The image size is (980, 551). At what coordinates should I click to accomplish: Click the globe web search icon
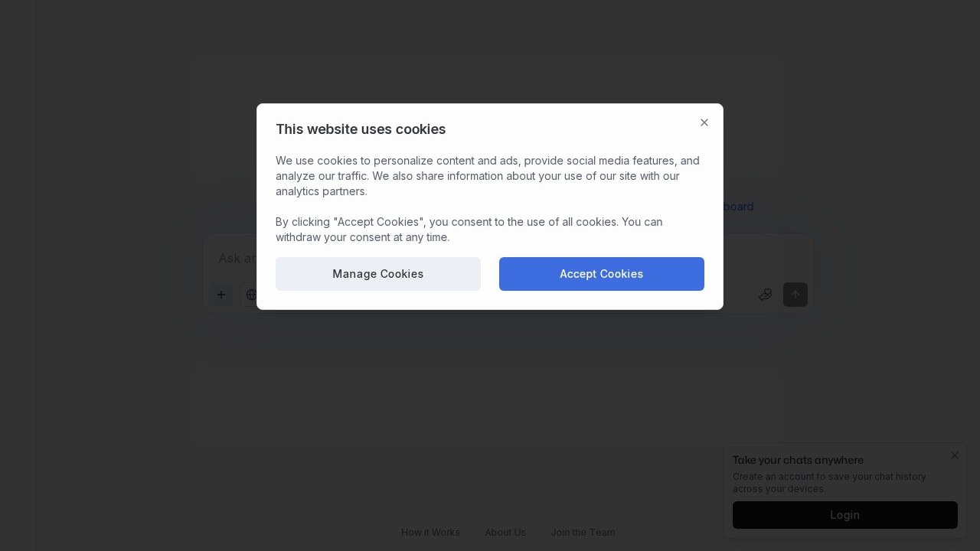251,295
